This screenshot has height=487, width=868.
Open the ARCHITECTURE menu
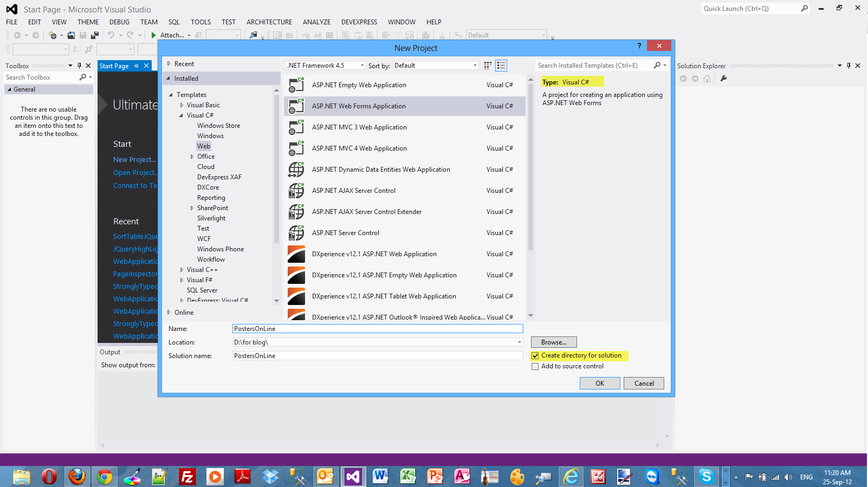(269, 22)
